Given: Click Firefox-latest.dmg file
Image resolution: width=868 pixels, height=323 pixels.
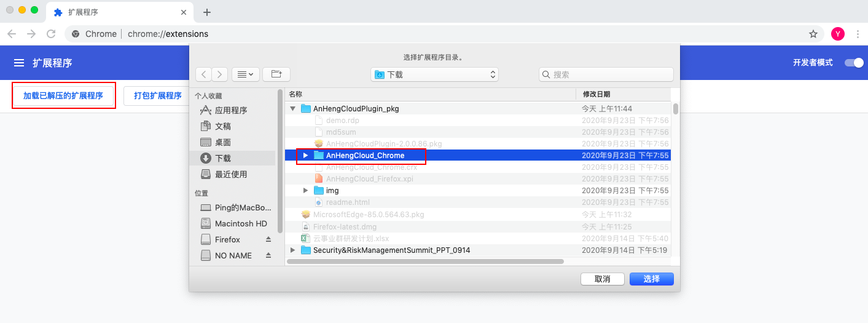Looking at the screenshot, I should click(x=479, y=226).
